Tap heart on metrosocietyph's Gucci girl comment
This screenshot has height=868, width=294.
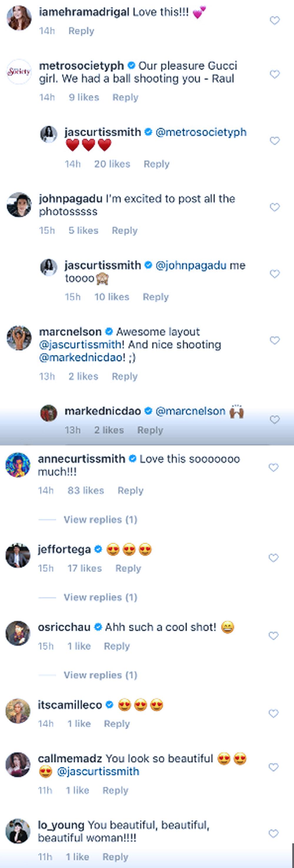[275, 74]
